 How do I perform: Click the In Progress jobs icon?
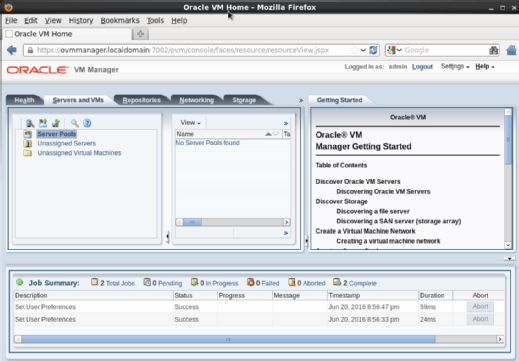tap(195, 282)
